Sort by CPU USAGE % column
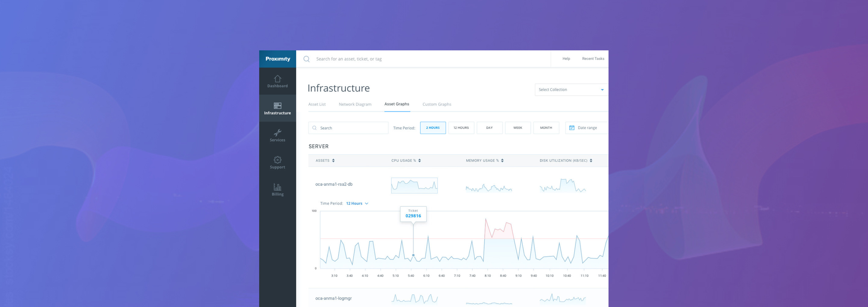Image resolution: width=868 pixels, height=307 pixels. click(x=406, y=160)
